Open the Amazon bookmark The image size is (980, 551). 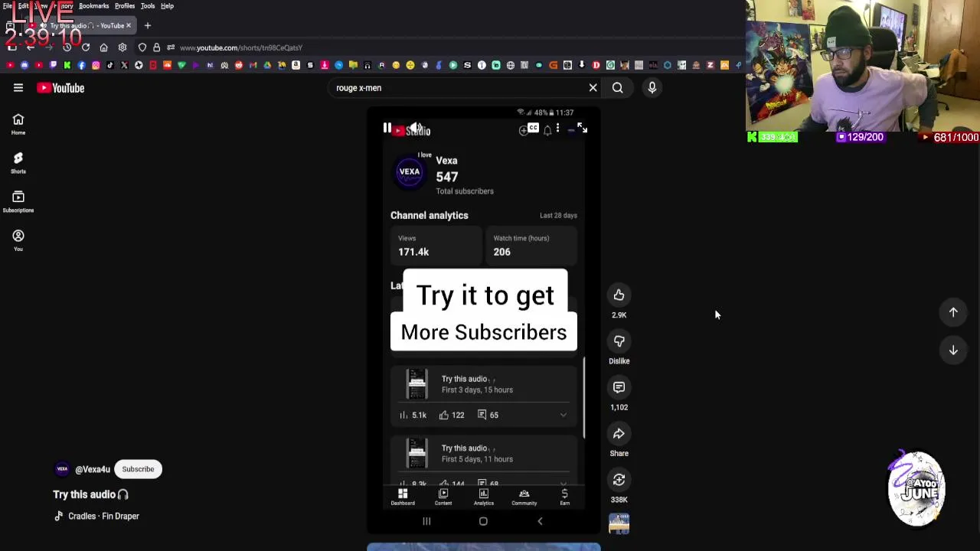296,65
